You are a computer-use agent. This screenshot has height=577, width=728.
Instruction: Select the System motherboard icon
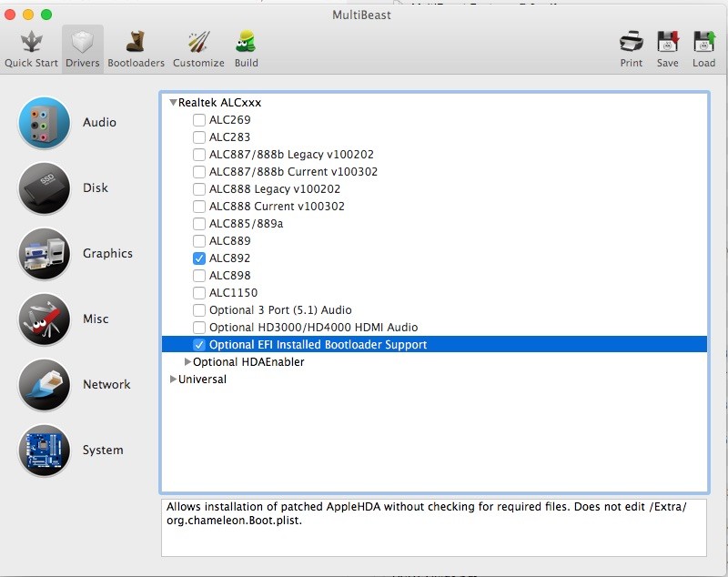point(44,450)
